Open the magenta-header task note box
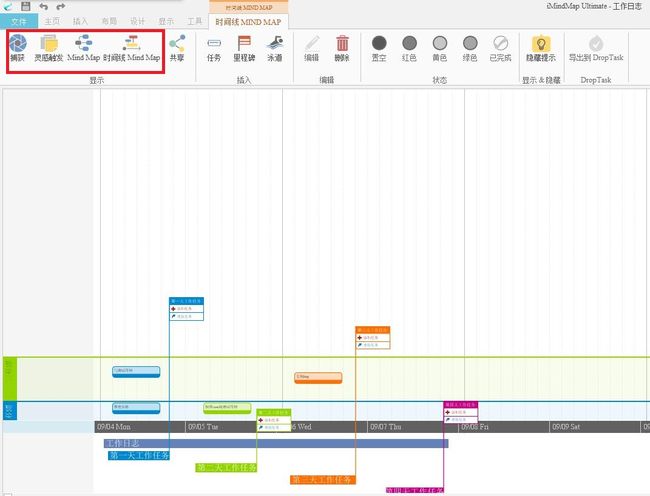 (461, 412)
